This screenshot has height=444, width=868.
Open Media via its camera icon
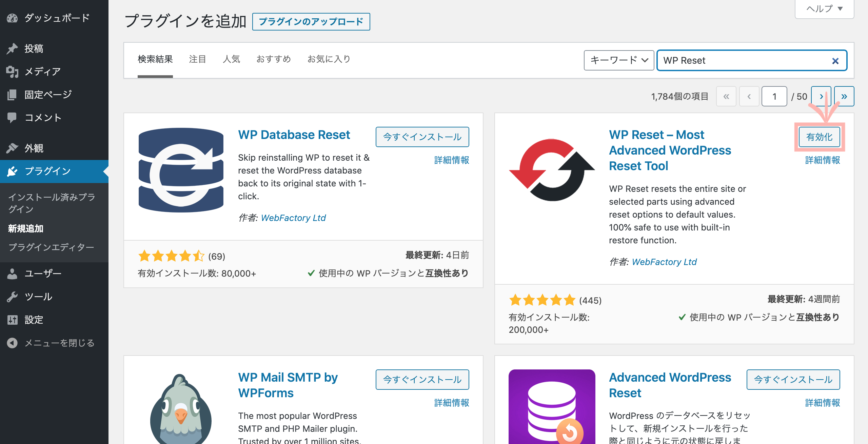(12, 72)
